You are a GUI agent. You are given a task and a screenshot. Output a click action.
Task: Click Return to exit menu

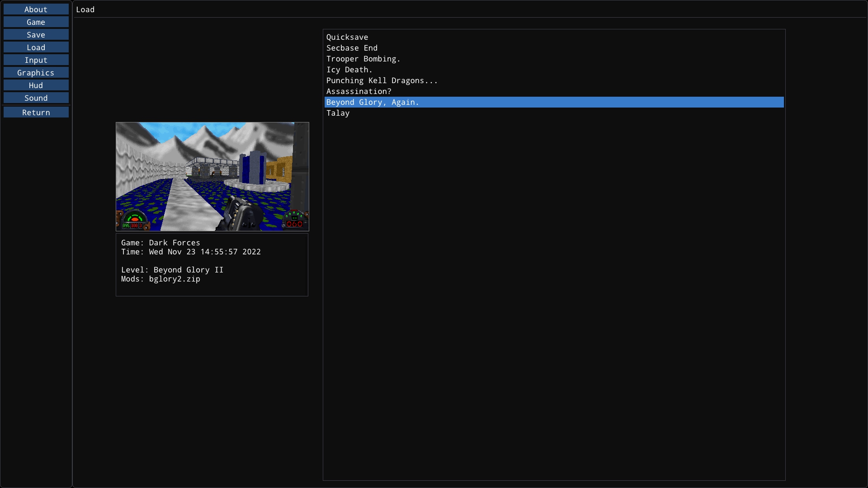coord(36,112)
